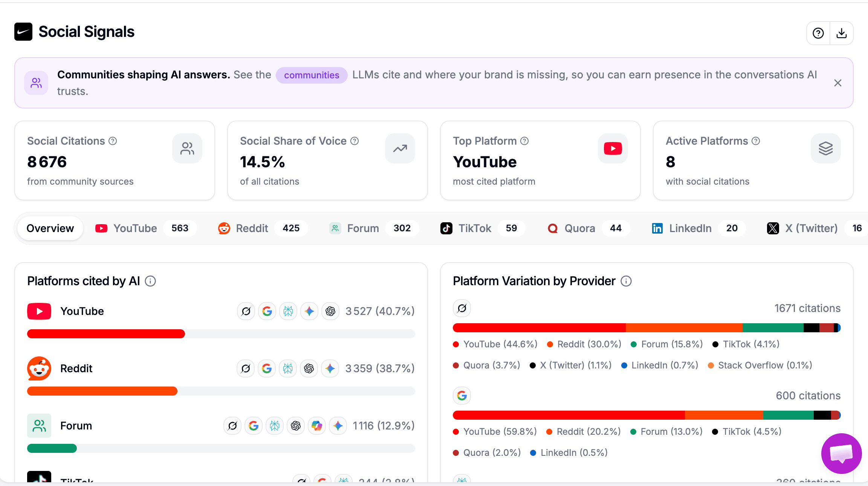Click the layers icon in Active Platforms card

pos(826,148)
